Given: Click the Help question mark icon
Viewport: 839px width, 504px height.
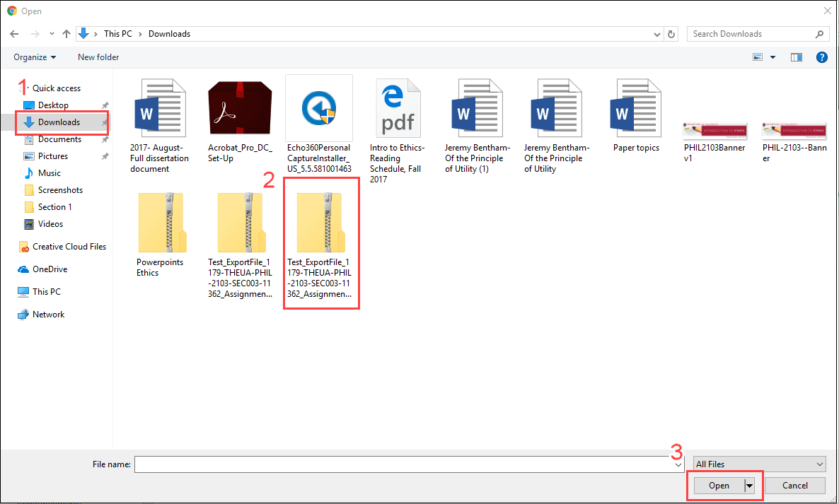Looking at the screenshot, I should 821,57.
